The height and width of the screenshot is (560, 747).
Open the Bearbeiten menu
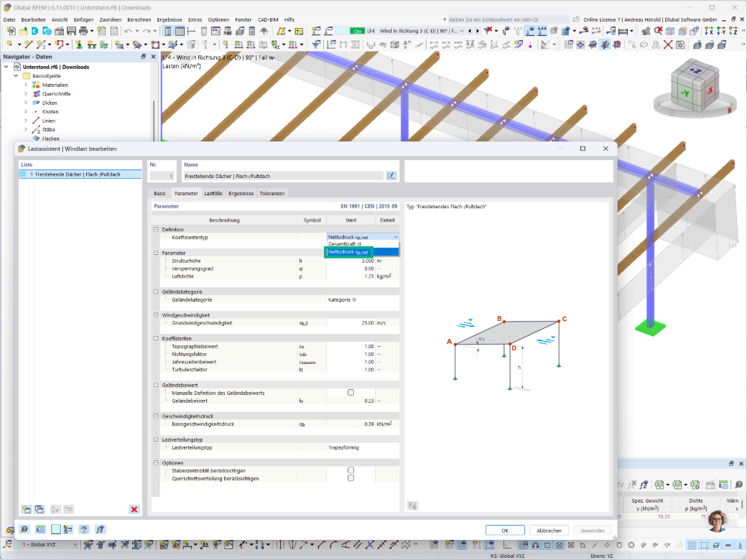[x=33, y=19]
